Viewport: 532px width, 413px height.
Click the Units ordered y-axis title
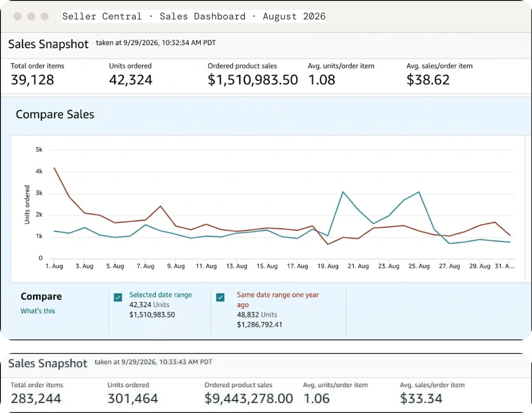27,205
